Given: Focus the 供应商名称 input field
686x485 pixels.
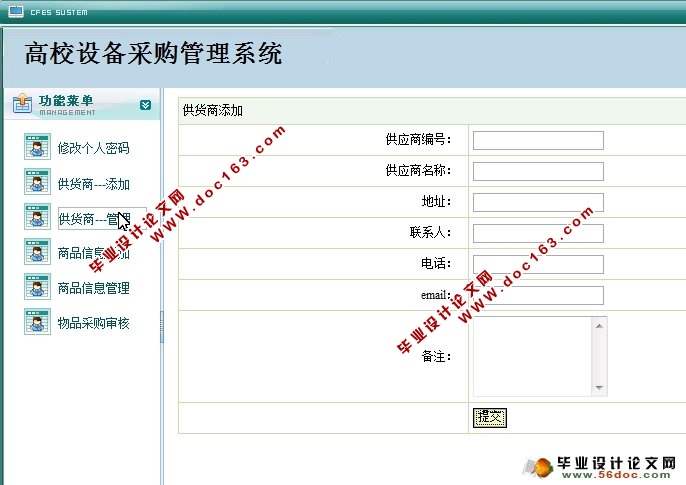Looking at the screenshot, I should pyautogui.click(x=538, y=171).
